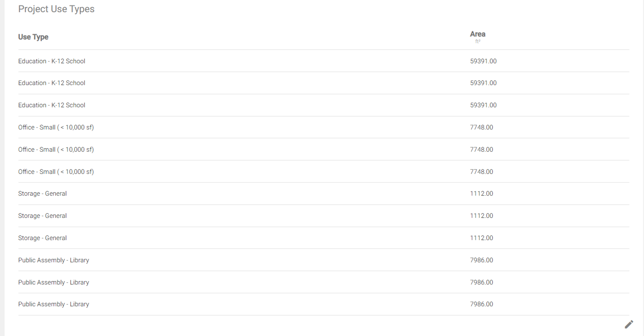644x336 pixels.
Task: Click the first 59391.00 area value
Action: click(483, 61)
